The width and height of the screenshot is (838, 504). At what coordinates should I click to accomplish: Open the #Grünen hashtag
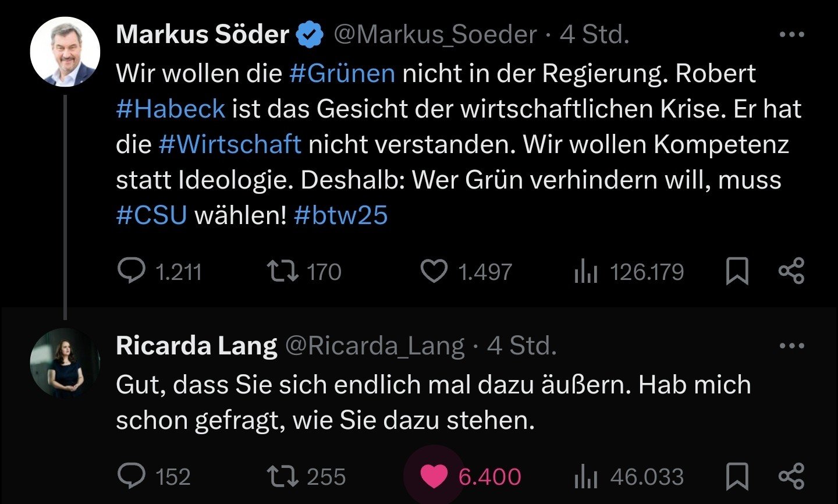click(342, 74)
